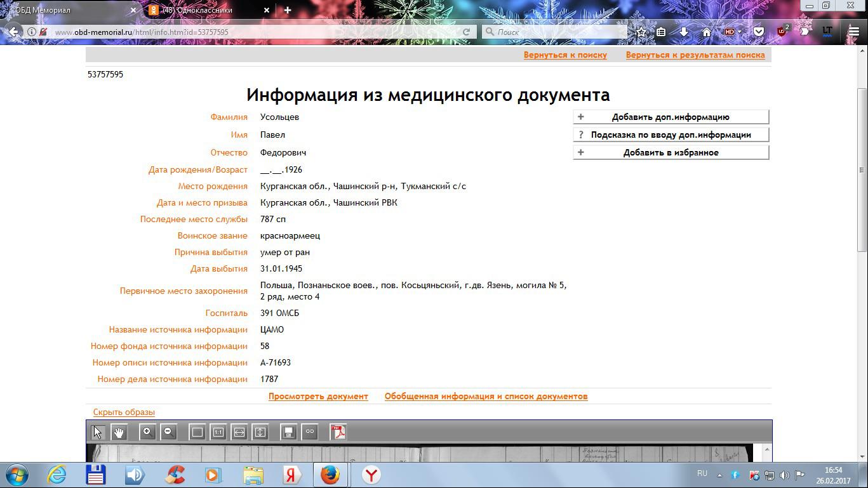Open Yandex browser from the taskbar
The height and width of the screenshot is (488, 868).
pos(371,475)
